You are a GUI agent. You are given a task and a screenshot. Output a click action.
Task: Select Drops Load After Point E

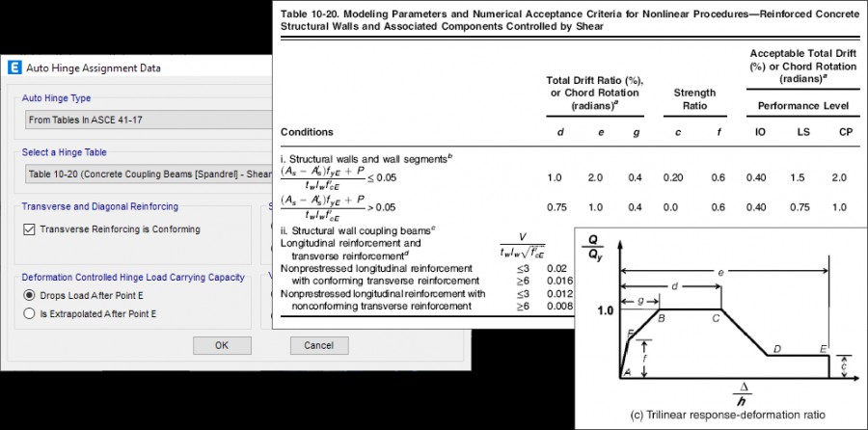tap(31, 295)
